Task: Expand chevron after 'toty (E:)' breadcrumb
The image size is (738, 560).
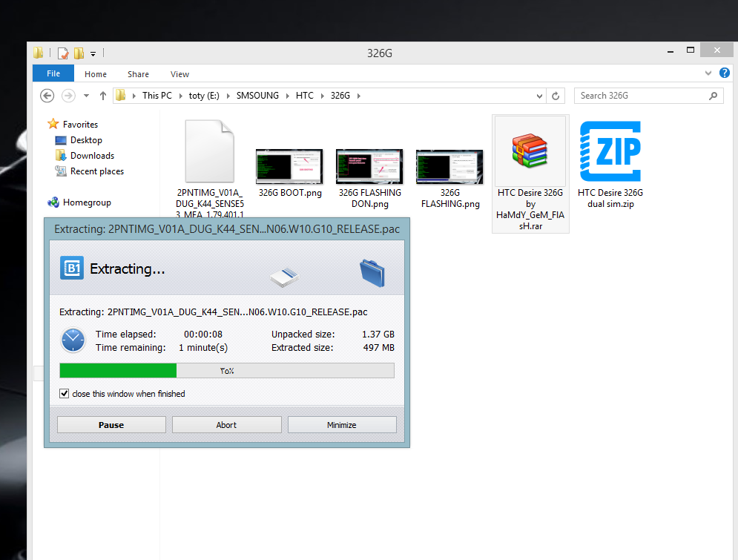Action: pos(228,96)
